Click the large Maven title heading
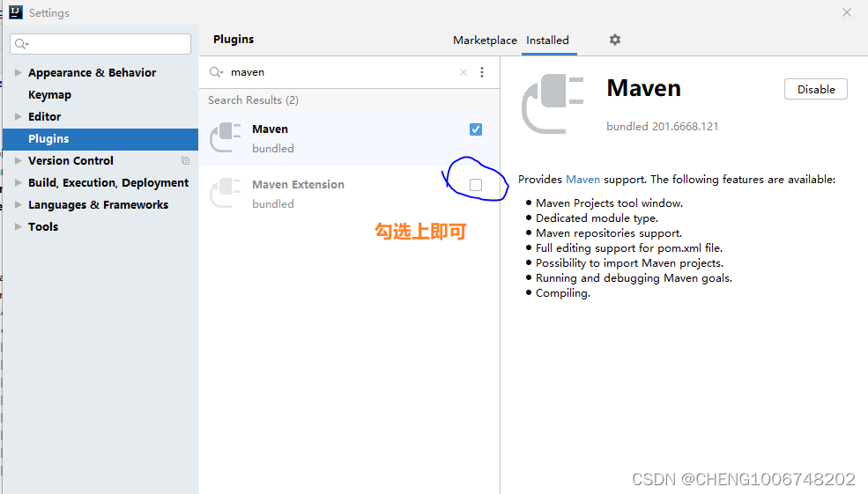Screen dimensions: 868x494 [x=644, y=89]
